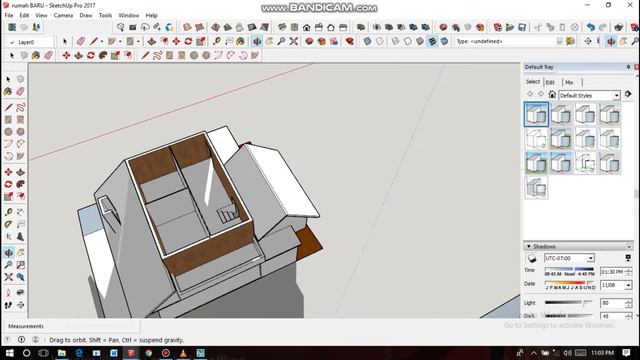Click the styles forward navigation arrow

click(541, 95)
